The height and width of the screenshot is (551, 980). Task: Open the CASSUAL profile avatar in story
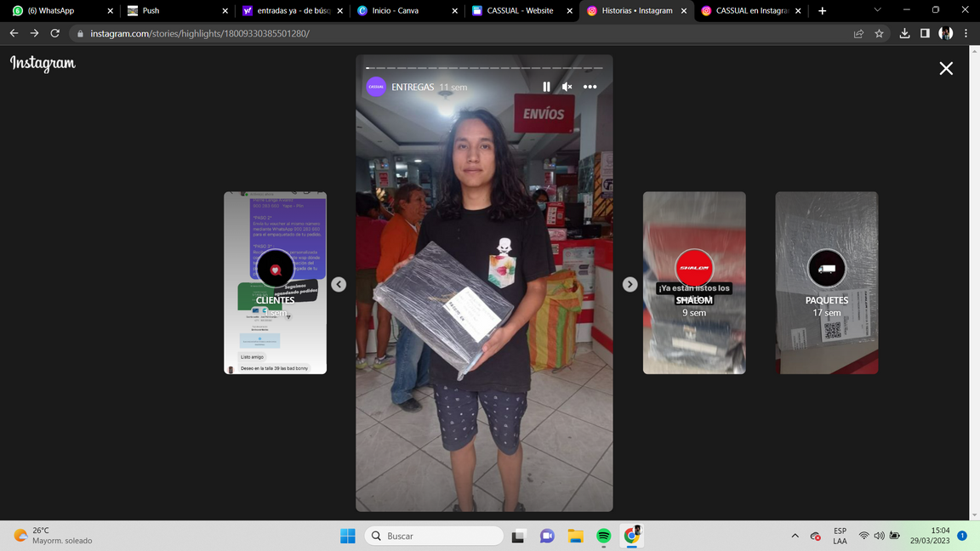(x=376, y=87)
